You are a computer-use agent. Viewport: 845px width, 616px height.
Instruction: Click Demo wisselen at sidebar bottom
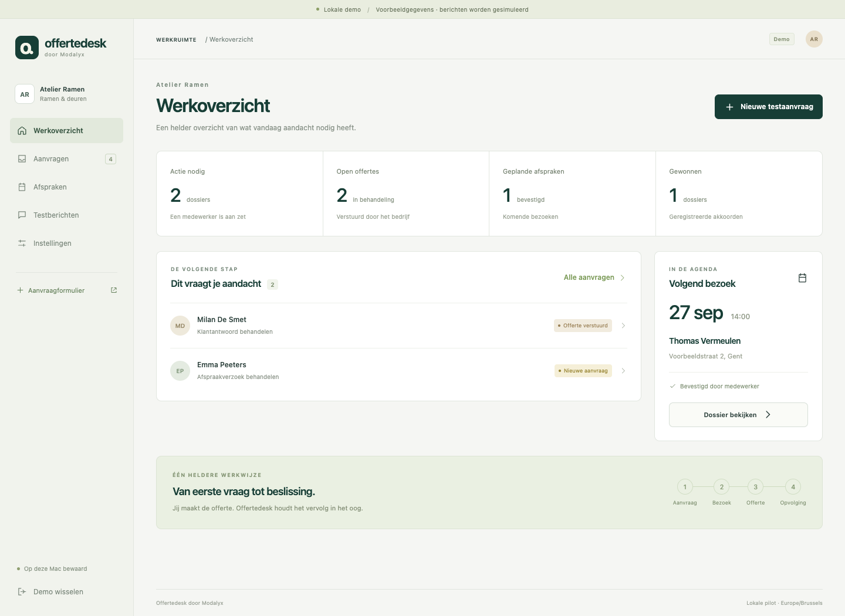pos(66,592)
